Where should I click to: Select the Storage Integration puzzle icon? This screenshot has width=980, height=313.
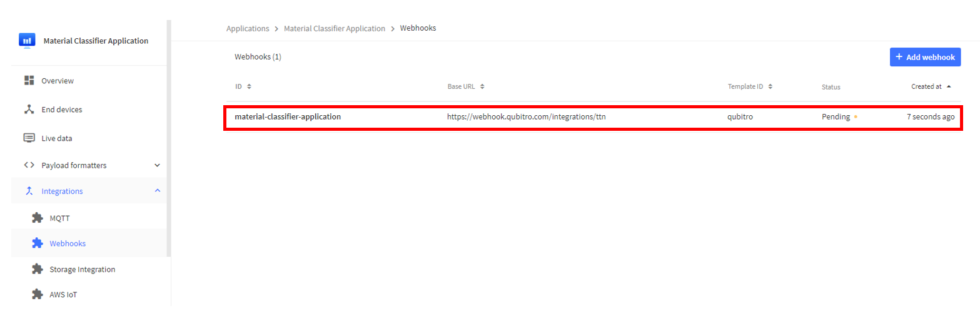(37, 269)
